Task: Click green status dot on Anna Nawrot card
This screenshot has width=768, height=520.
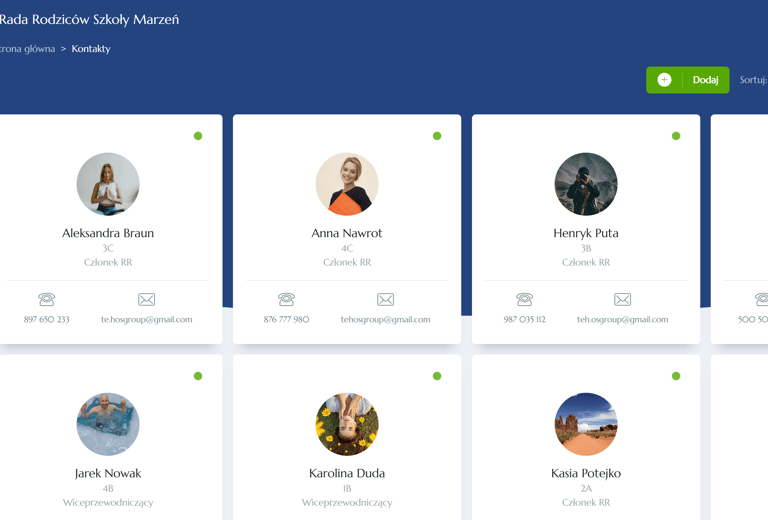Action: [x=437, y=136]
